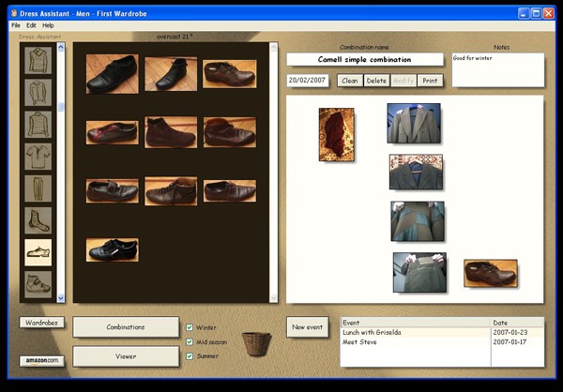Select the collared sweater category icon
The width and height of the screenshot is (563, 392).
(38, 61)
